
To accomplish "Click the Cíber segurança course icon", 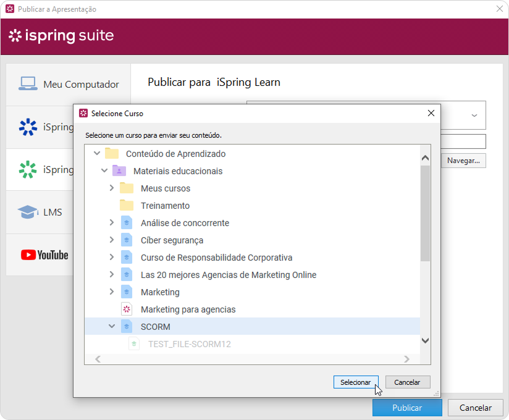I will pos(127,240).
